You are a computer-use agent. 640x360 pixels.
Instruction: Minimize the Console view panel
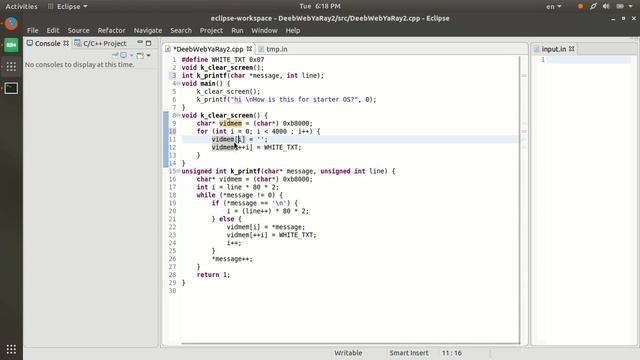pyautogui.click(x=140, y=42)
